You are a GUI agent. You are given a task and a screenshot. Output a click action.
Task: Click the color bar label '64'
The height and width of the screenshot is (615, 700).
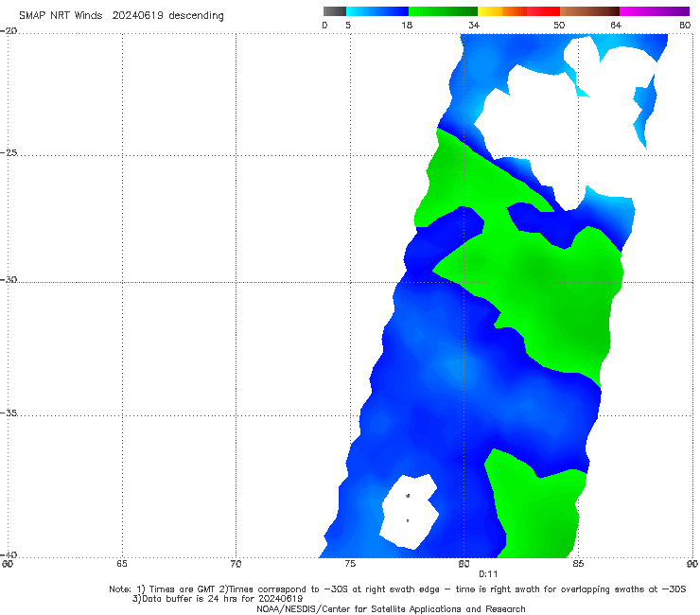[616, 26]
